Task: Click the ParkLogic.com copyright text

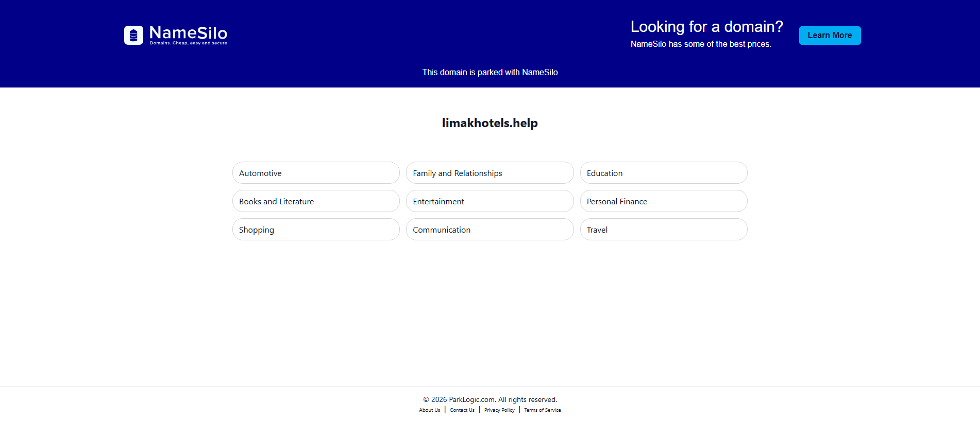Action: (x=490, y=399)
